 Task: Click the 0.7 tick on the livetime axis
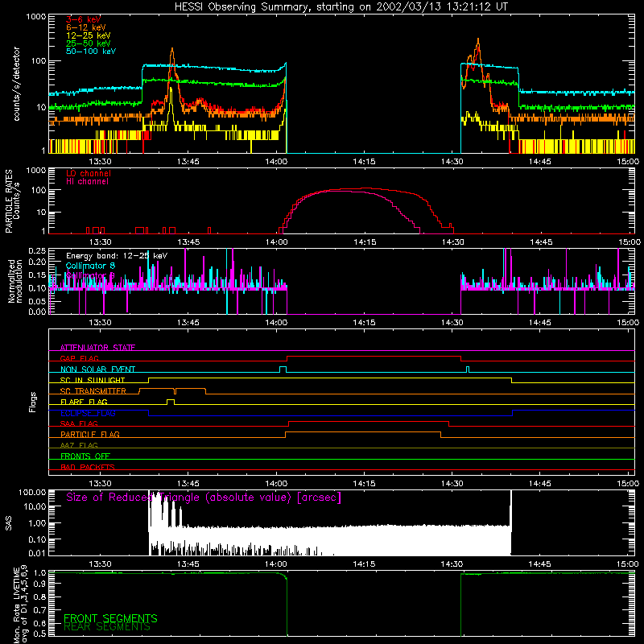(39, 609)
